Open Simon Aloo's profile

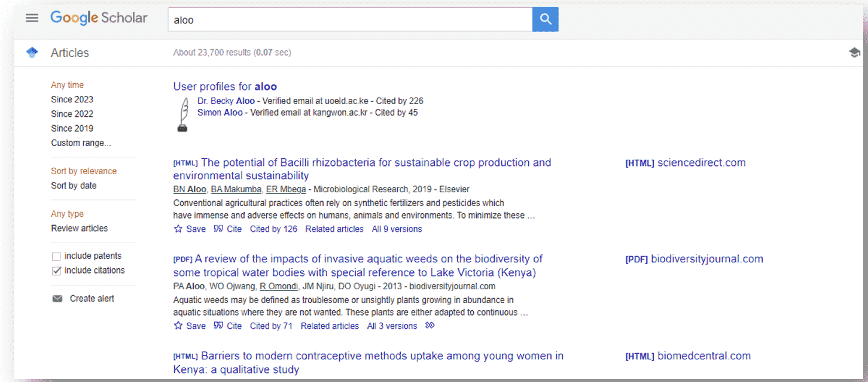point(220,112)
